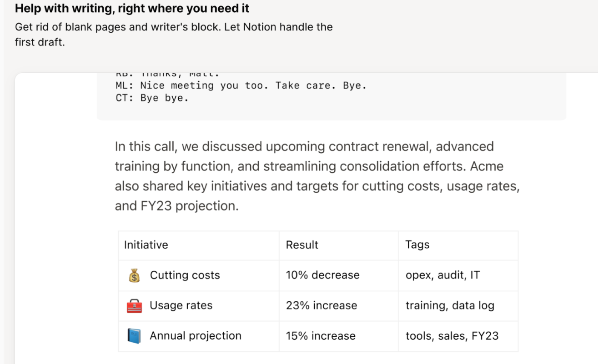Click the transcript line "CT: Bye bye."
The width and height of the screenshot is (598, 364).
[152, 98]
